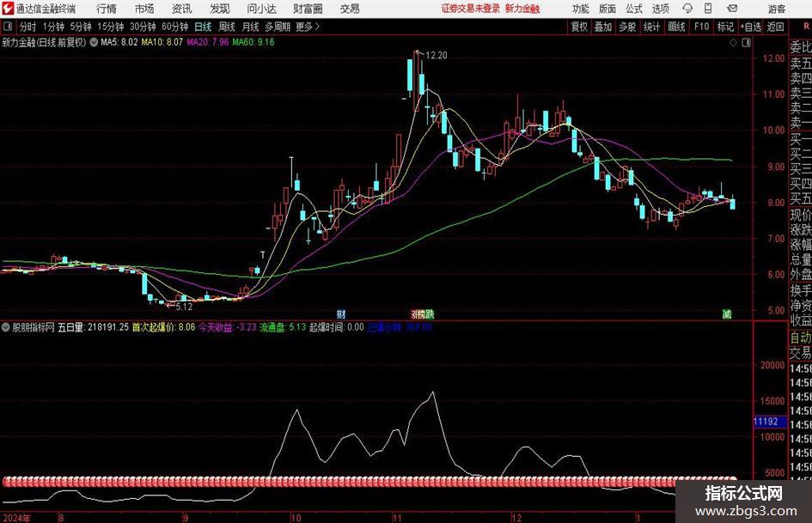812x523 pixels.
Task: Open the 资讯 menu
Action: (x=182, y=9)
